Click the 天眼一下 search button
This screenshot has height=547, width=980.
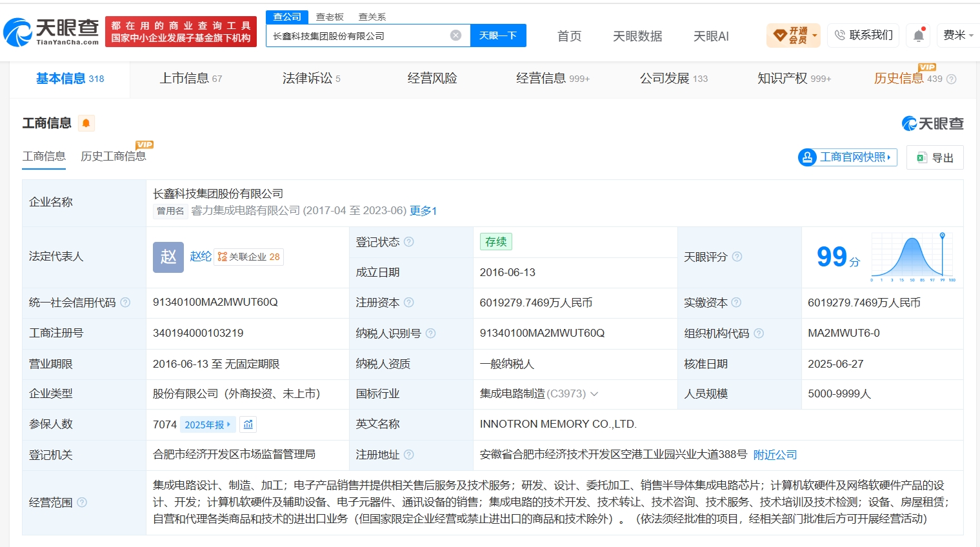[498, 35]
